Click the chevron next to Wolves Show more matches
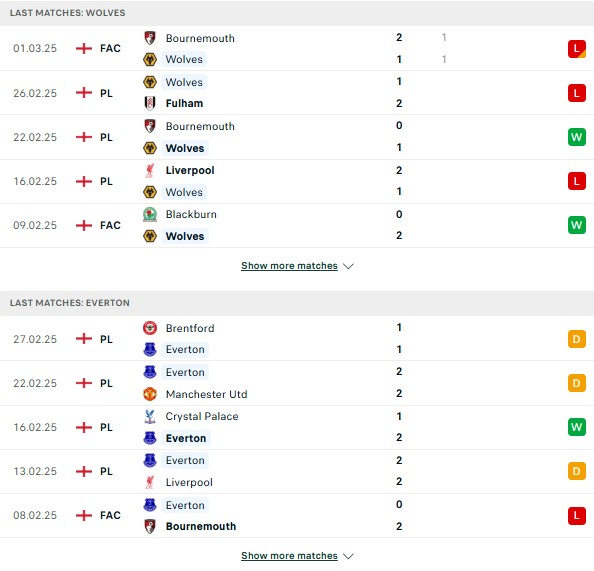 click(348, 266)
